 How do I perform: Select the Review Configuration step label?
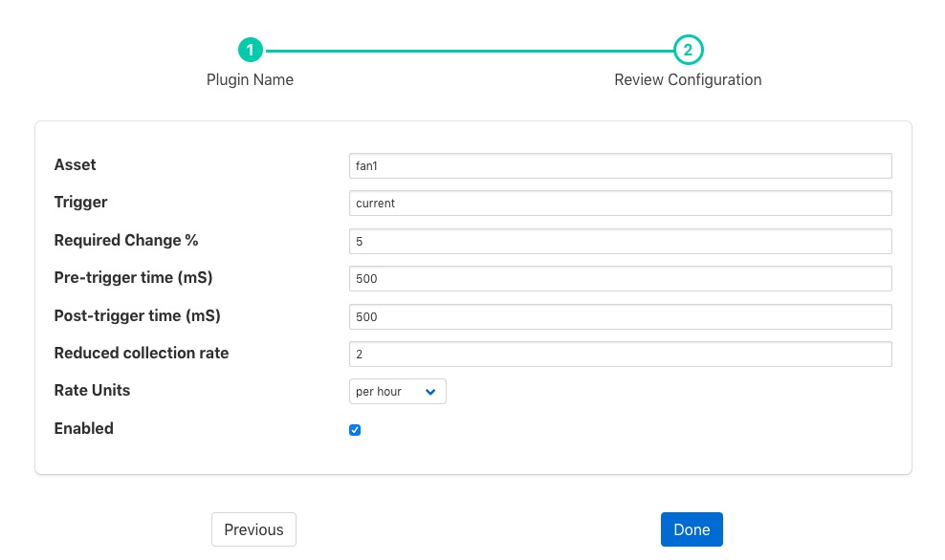[688, 80]
